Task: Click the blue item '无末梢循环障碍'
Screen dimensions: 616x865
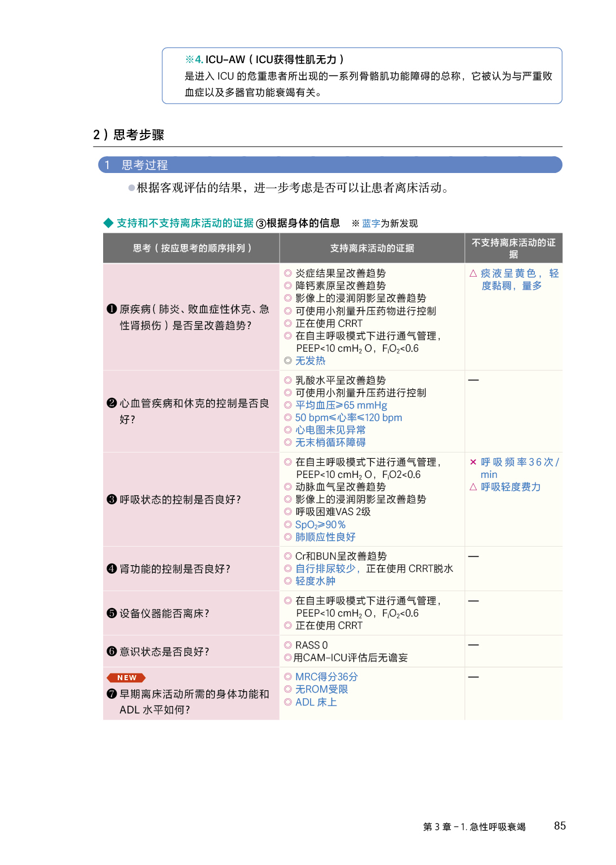Action: click(x=330, y=442)
